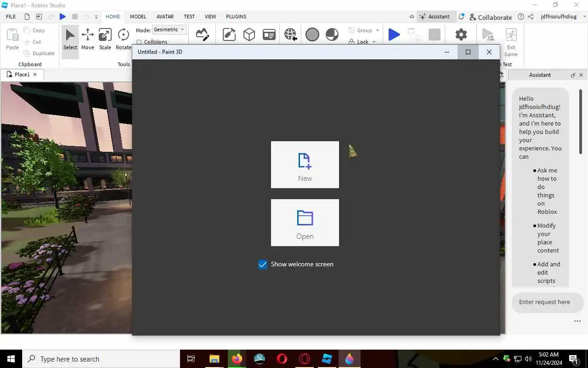Collapse the ribbon with the caret icon
588x368 pixels.
[412, 17]
